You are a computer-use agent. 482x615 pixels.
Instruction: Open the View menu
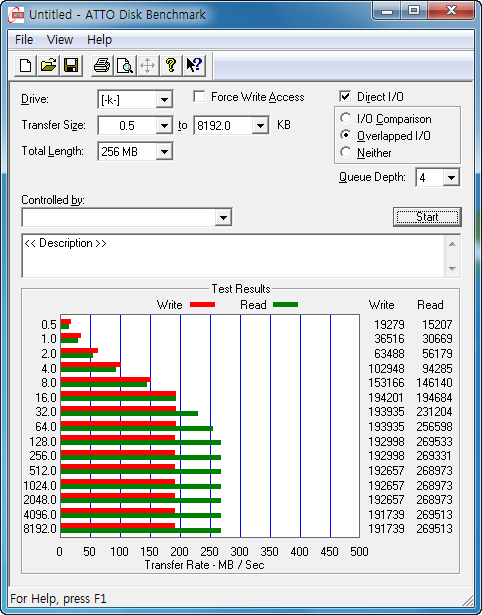[x=60, y=40]
